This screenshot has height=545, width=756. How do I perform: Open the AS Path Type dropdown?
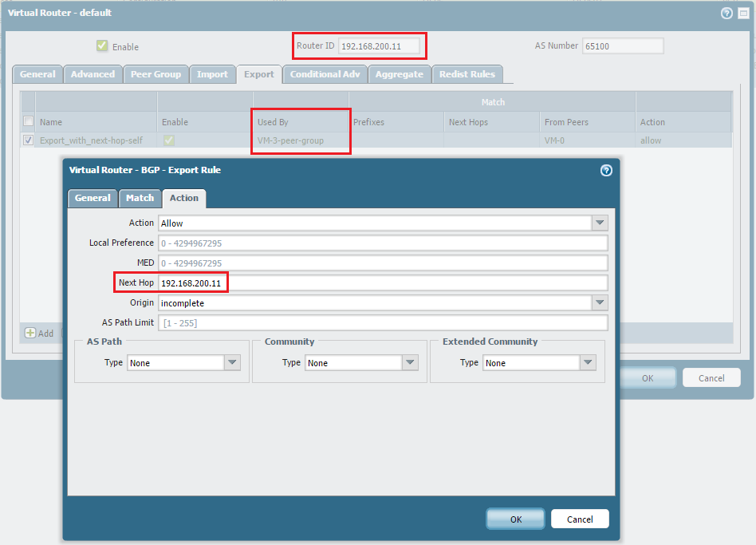pyautogui.click(x=232, y=363)
